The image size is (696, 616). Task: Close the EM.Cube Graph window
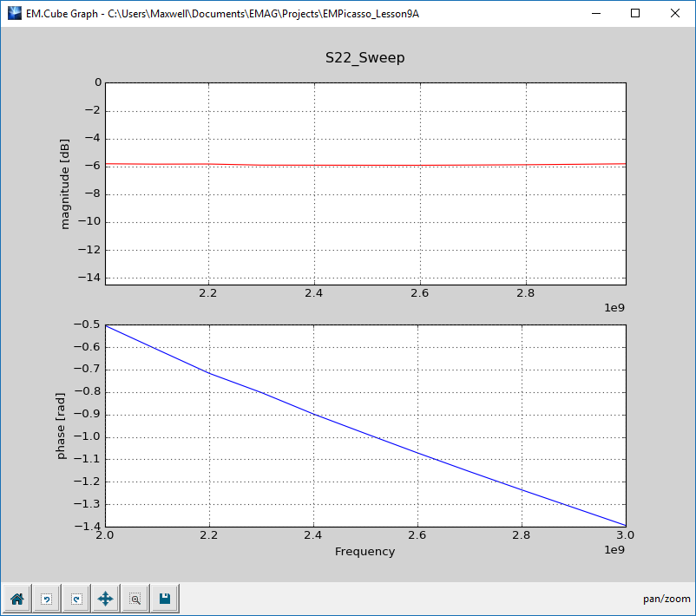[674, 13]
